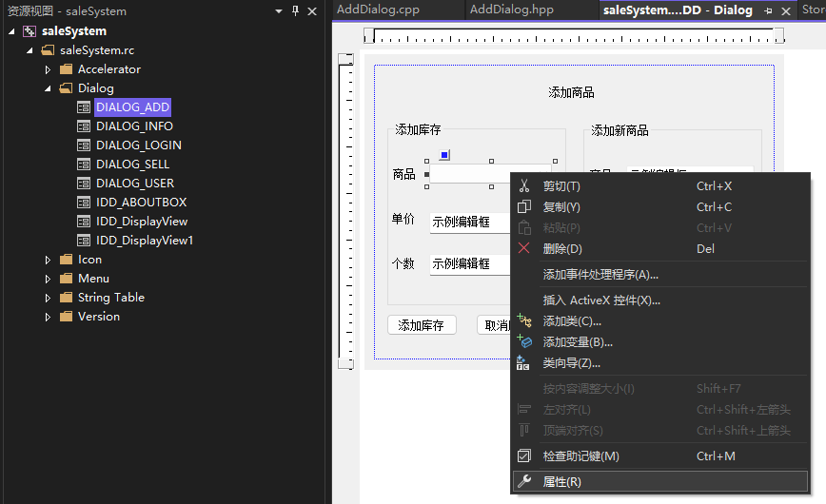Screen dimensions: 826x504
Task: Expand the Icon folder
Action: click(48, 260)
